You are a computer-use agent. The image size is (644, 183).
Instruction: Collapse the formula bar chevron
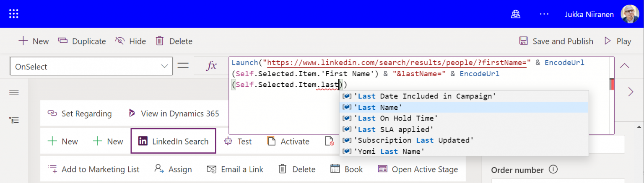coord(625,66)
